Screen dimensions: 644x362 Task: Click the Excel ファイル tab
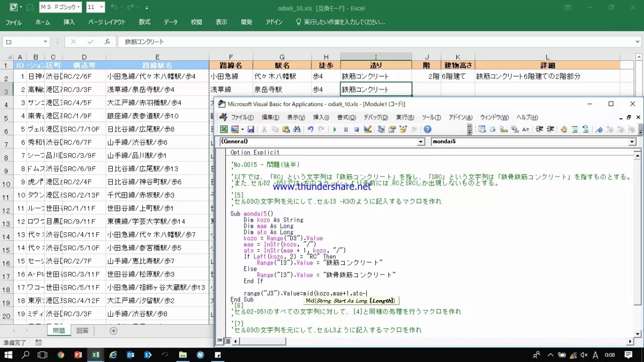pos(14,22)
